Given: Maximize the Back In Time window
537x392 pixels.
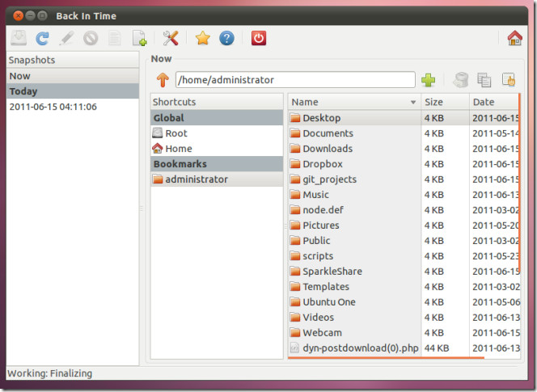Looking at the screenshot, I should click(x=43, y=15).
